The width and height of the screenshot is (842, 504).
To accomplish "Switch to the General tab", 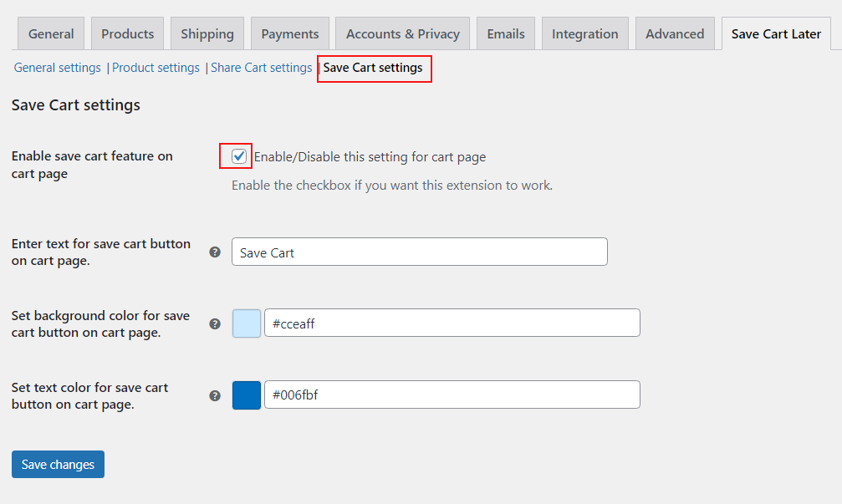I will (50, 33).
